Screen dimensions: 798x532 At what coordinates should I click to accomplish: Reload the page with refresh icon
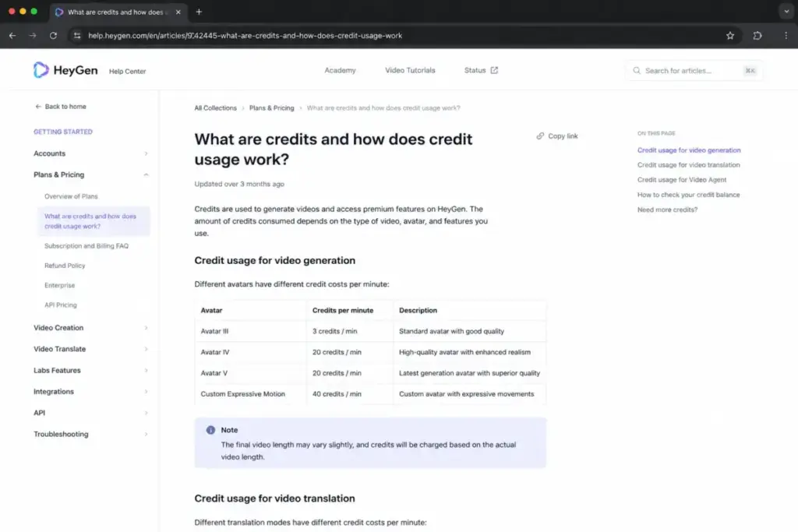tap(53, 36)
